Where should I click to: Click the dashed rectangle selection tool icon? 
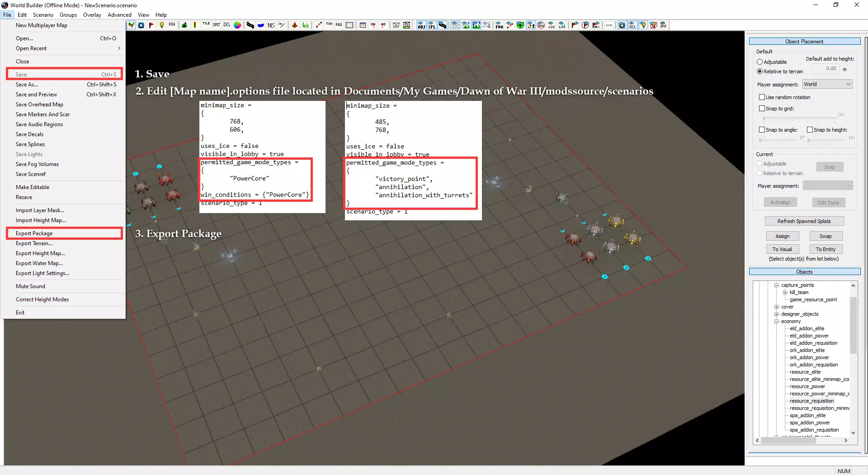349,25
